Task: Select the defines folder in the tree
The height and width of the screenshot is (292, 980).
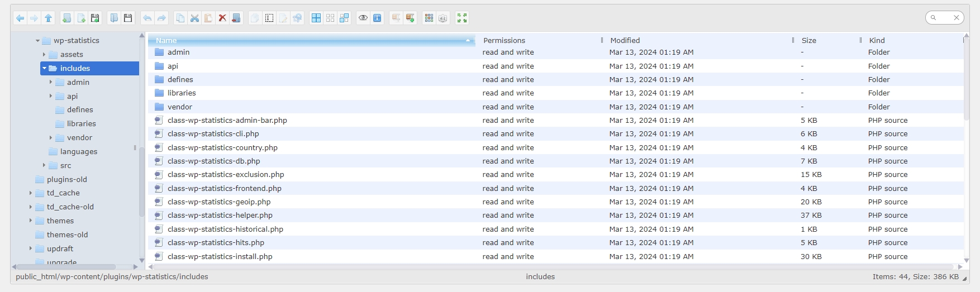Action: [x=74, y=110]
